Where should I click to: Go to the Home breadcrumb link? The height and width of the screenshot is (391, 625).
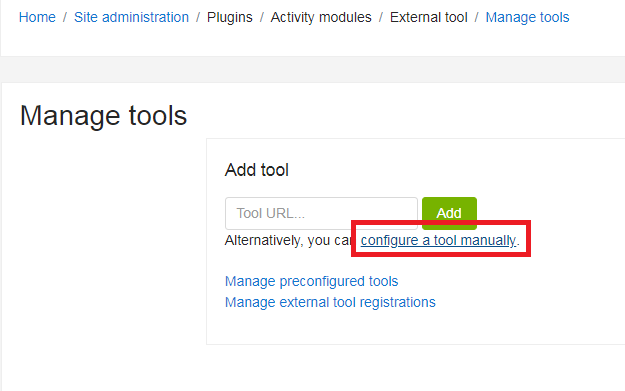click(37, 17)
